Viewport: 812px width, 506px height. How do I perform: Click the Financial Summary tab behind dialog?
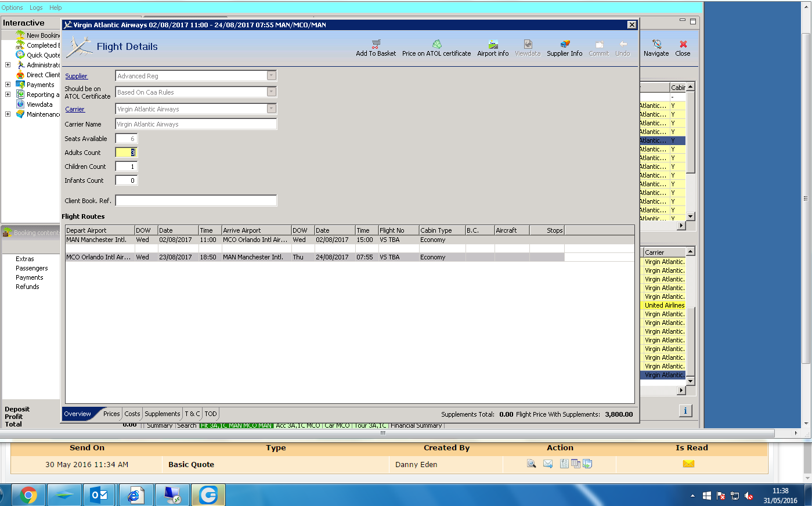pyautogui.click(x=416, y=425)
